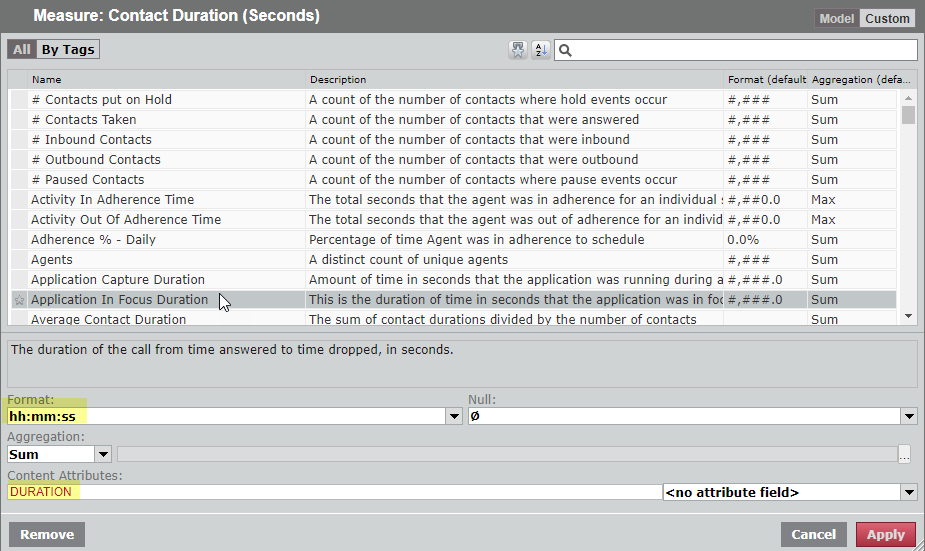Select the All filter toggle
The image size is (925, 551).
coord(22,49)
